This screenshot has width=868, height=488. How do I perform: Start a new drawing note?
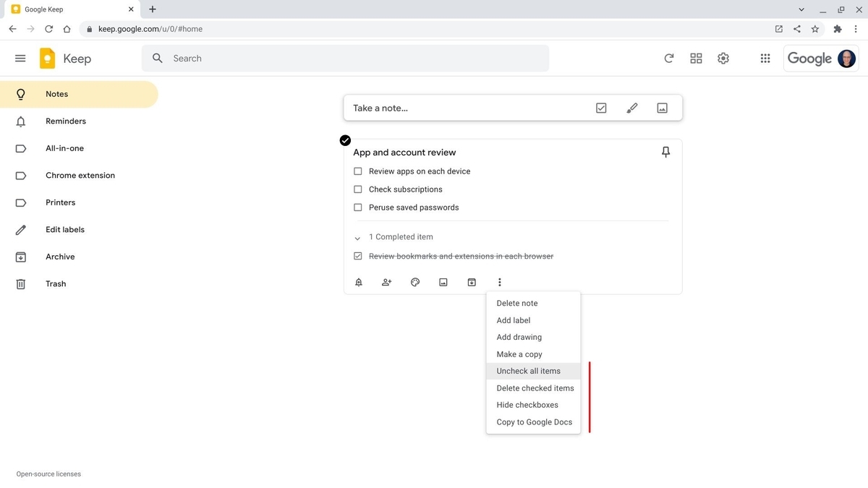point(631,107)
